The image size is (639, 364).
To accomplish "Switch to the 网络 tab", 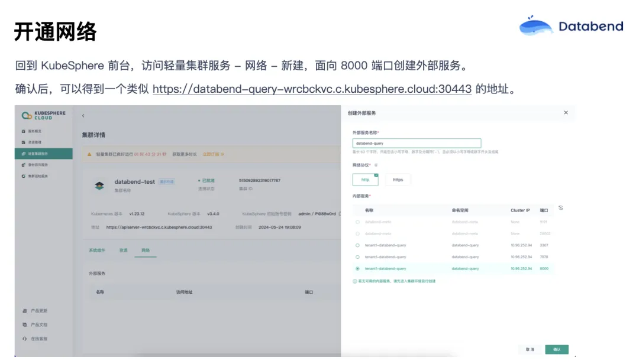I will [x=146, y=251].
